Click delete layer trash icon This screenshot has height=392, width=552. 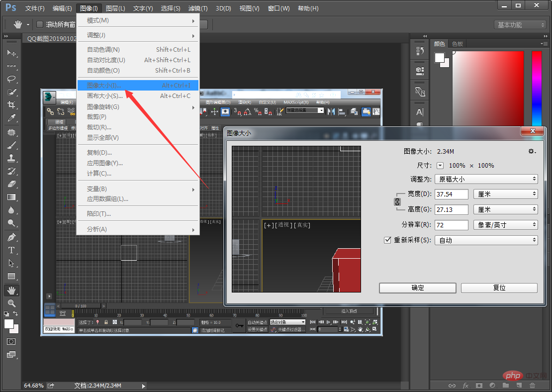click(532, 386)
